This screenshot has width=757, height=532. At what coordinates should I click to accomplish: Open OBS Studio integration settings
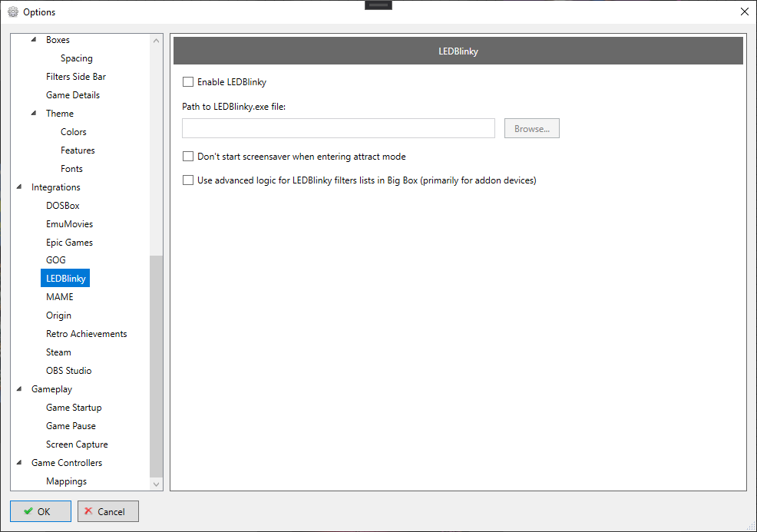(x=68, y=371)
